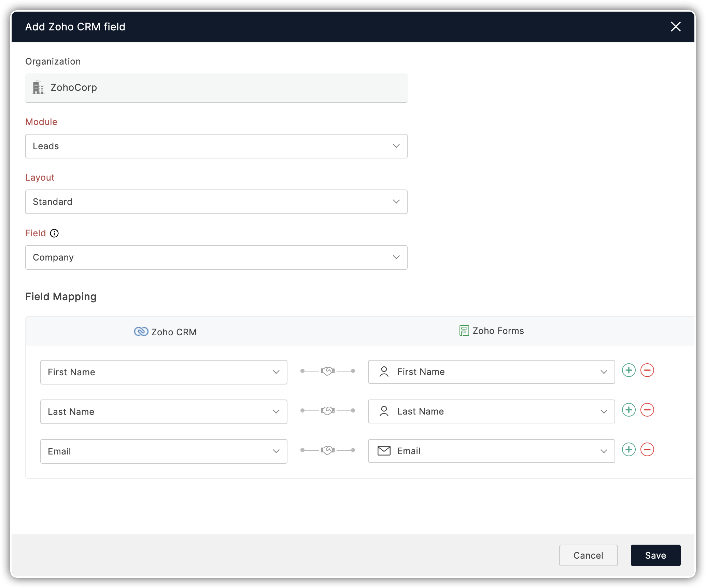Add mapping row after Last Name
This screenshot has width=706, height=588.
[x=629, y=410]
